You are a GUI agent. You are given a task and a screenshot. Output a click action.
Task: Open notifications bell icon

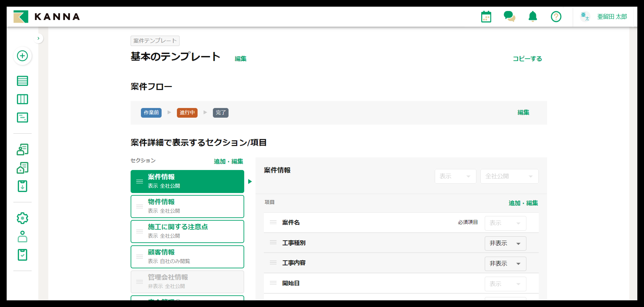click(533, 16)
